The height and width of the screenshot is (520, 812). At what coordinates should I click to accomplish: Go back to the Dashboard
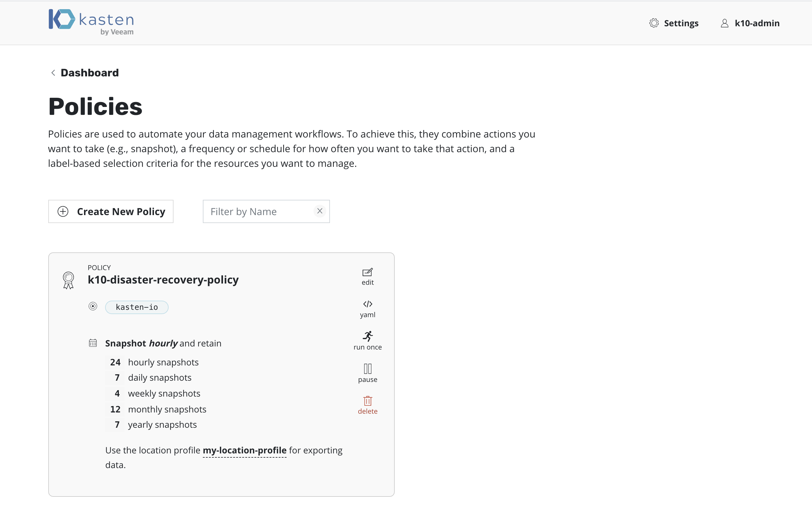click(x=90, y=73)
